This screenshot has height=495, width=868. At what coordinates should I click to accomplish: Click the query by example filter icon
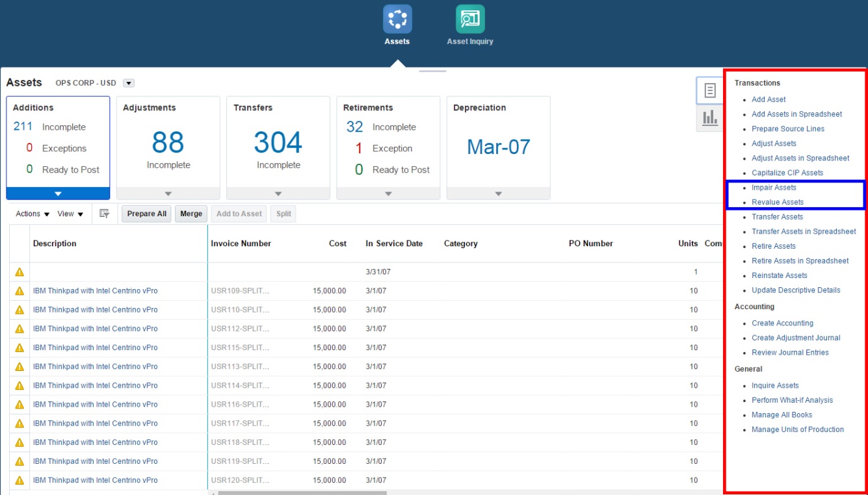pos(104,214)
